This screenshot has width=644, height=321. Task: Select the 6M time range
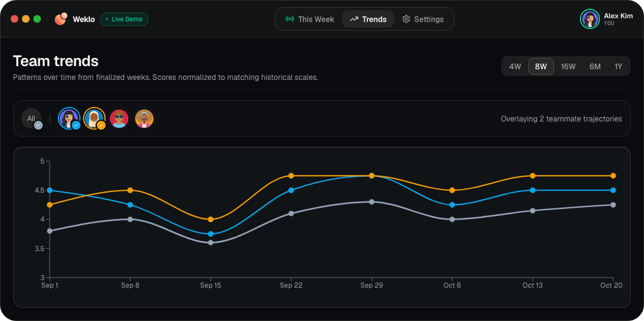595,67
